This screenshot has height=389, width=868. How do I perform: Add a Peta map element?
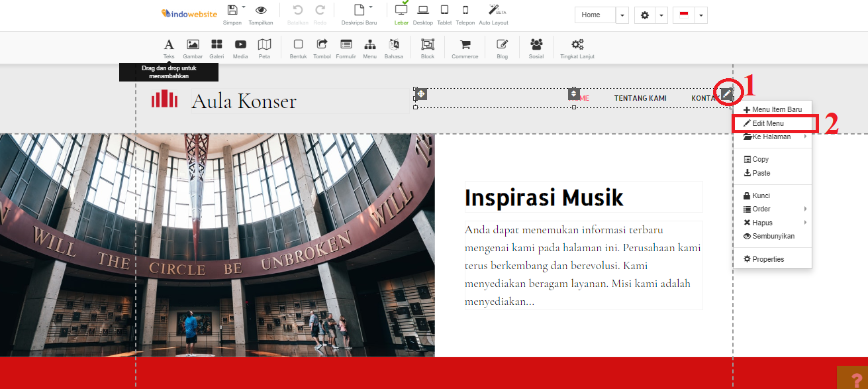click(264, 46)
